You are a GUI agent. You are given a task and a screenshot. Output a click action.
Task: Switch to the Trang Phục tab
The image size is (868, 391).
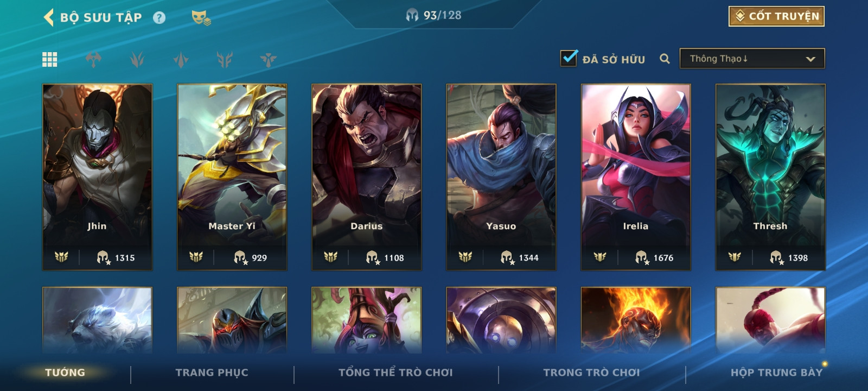tap(212, 373)
